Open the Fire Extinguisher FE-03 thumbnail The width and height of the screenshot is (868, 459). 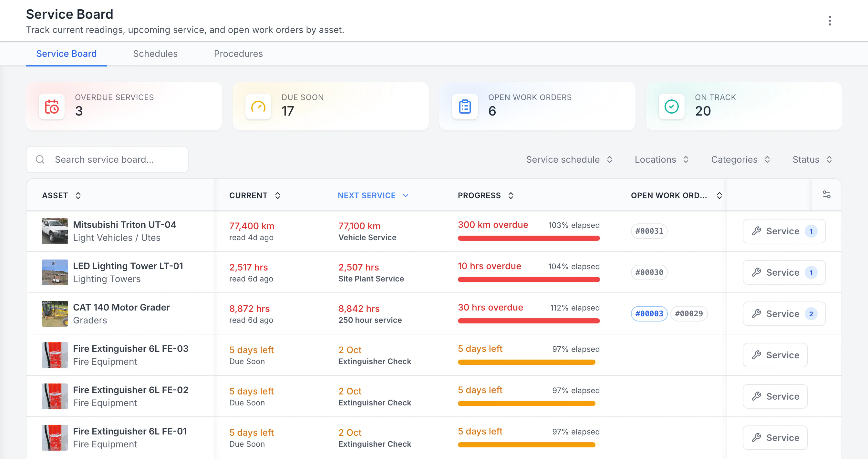pyautogui.click(x=55, y=355)
